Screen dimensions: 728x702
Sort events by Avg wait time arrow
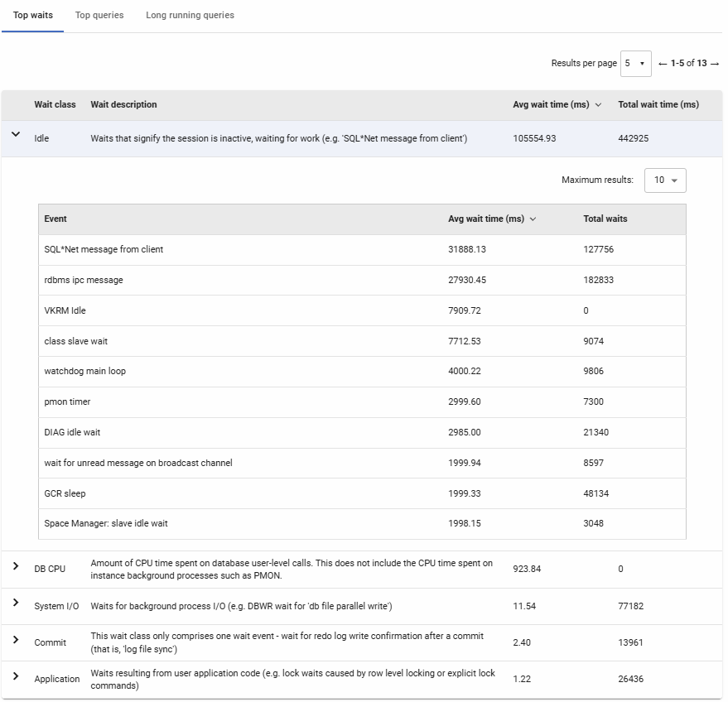[x=533, y=219]
